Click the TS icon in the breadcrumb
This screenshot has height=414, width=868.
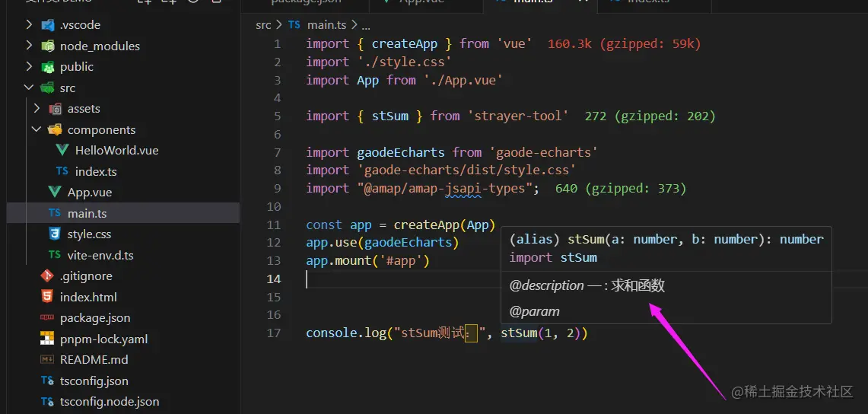(x=294, y=25)
